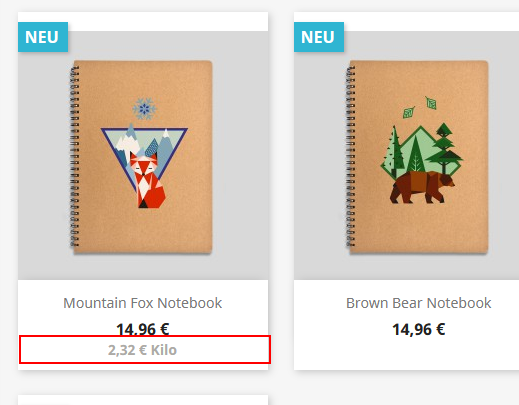Viewport: 519px width, 405px height.
Task: Click the NEU badge on Brown Bear Notebook
Action: tap(319, 37)
